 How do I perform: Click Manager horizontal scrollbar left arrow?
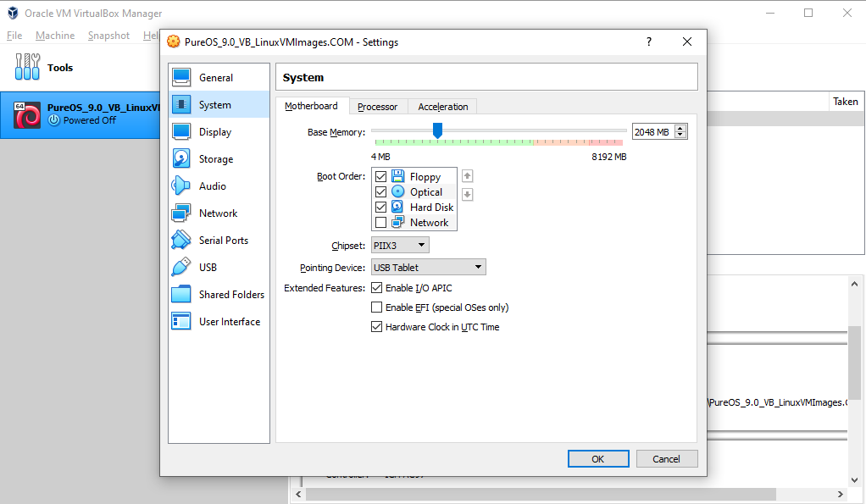pos(298,494)
